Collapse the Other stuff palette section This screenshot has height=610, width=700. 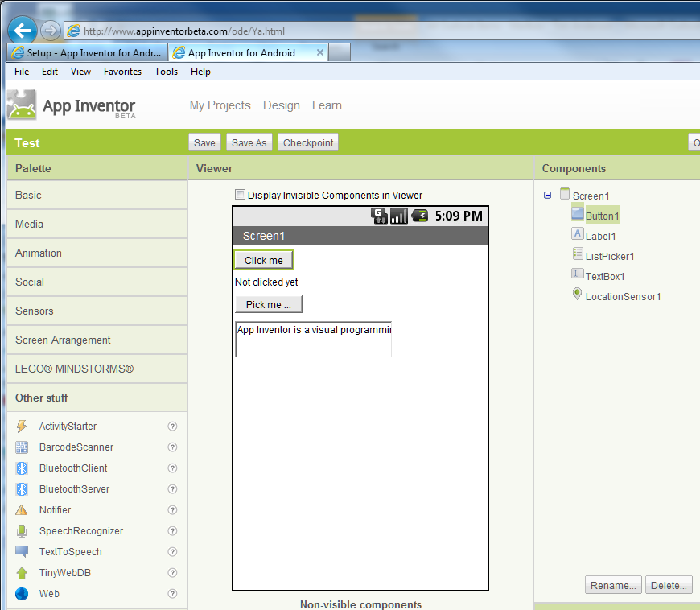pyautogui.click(x=97, y=398)
